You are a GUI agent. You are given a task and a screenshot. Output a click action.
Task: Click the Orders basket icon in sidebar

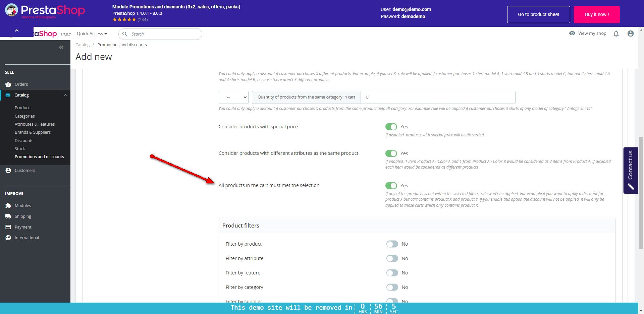8,84
